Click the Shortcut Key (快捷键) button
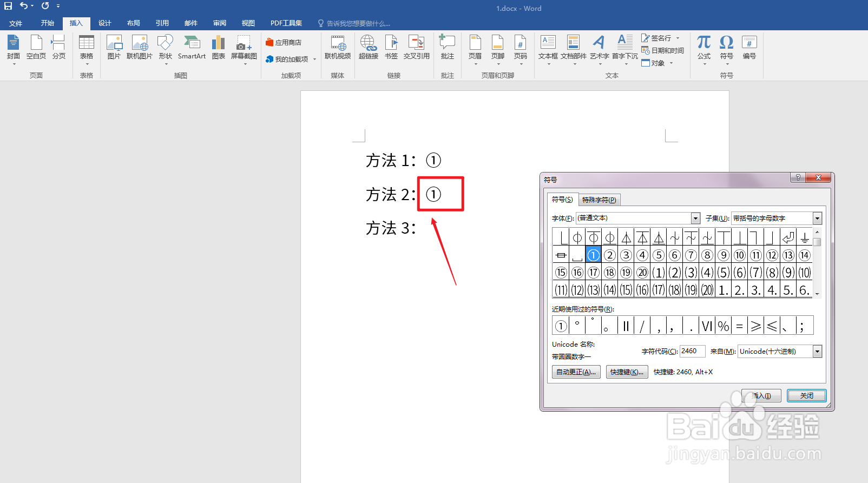Image resolution: width=868 pixels, height=483 pixels. (627, 372)
